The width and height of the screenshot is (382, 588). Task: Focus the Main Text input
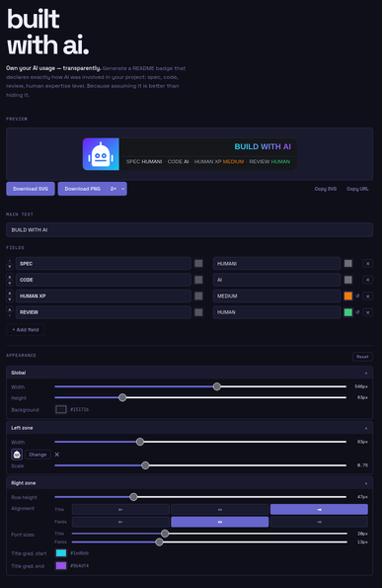pos(190,230)
